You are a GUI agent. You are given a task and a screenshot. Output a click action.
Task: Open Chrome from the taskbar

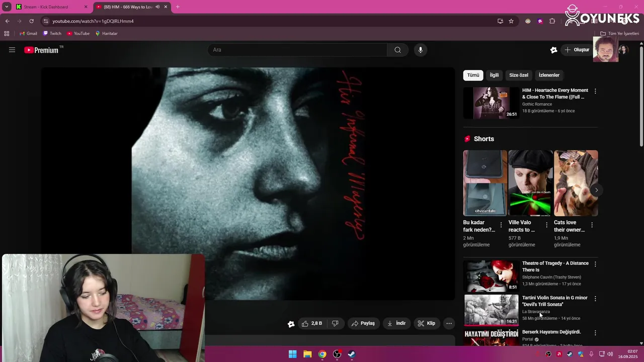(x=322, y=354)
